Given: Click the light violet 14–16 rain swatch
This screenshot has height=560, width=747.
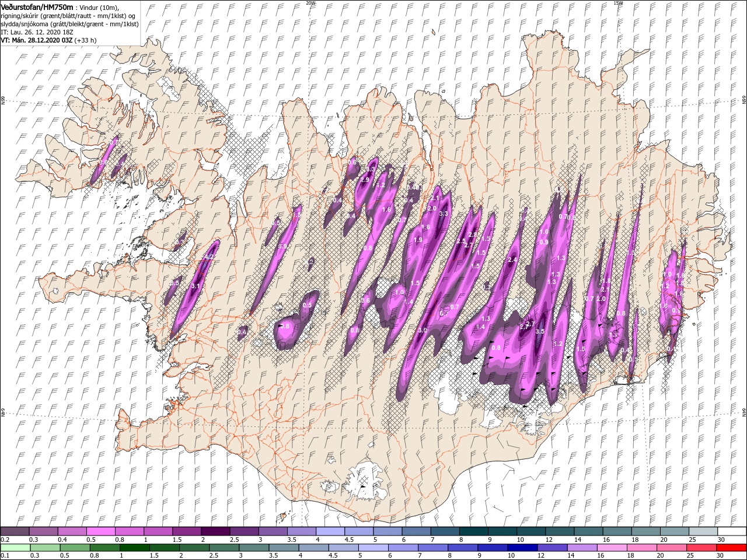Looking at the screenshot, I should (x=581, y=548).
